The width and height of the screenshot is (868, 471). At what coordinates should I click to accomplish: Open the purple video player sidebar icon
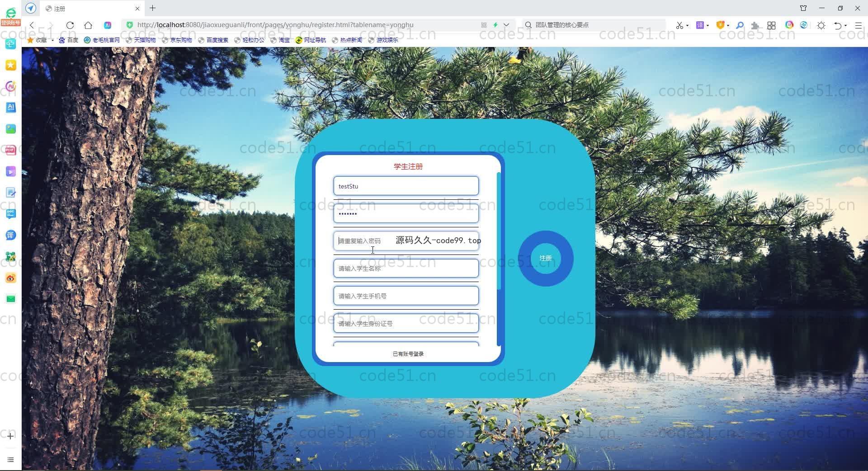coord(10,171)
